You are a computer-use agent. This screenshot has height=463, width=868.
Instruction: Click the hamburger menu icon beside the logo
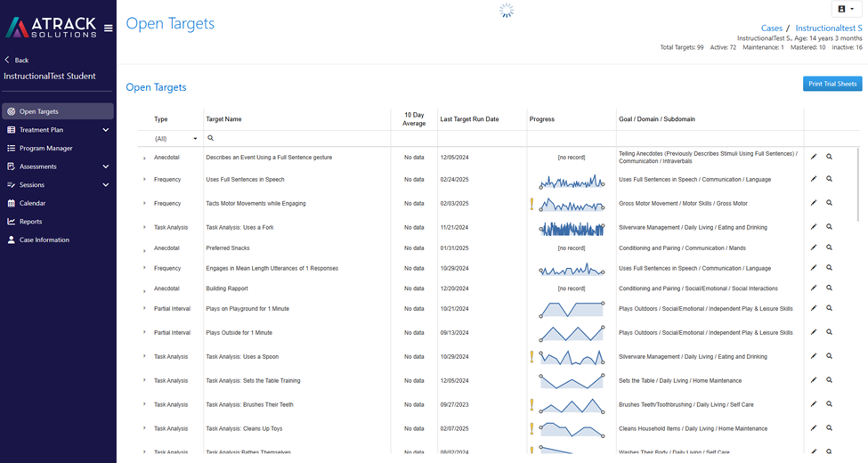pyautogui.click(x=109, y=28)
